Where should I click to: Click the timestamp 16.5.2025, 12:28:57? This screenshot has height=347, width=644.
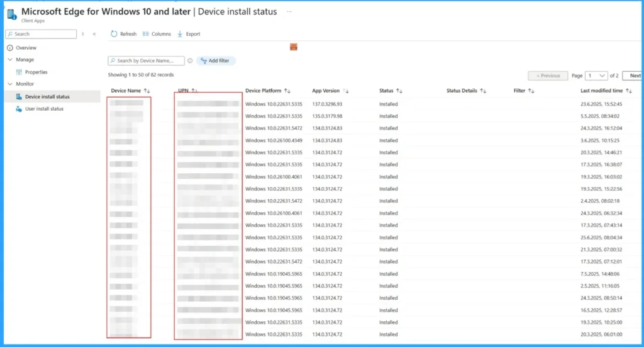coord(601,310)
